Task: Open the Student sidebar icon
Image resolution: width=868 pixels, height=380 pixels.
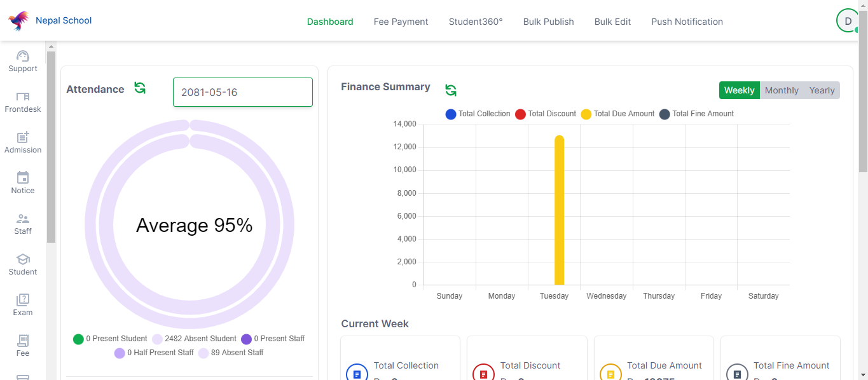Action: pyautogui.click(x=23, y=260)
